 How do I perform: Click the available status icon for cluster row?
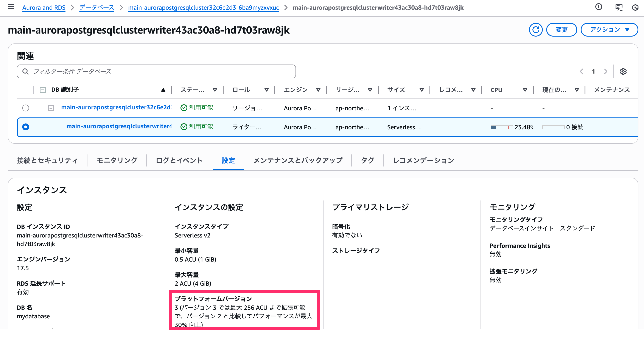click(x=184, y=108)
